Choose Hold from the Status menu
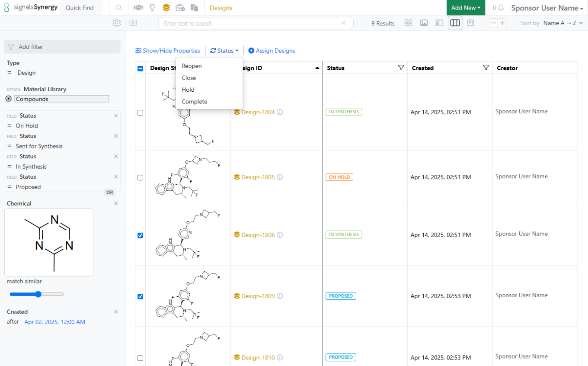The image size is (588, 366). [x=209, y=90]
